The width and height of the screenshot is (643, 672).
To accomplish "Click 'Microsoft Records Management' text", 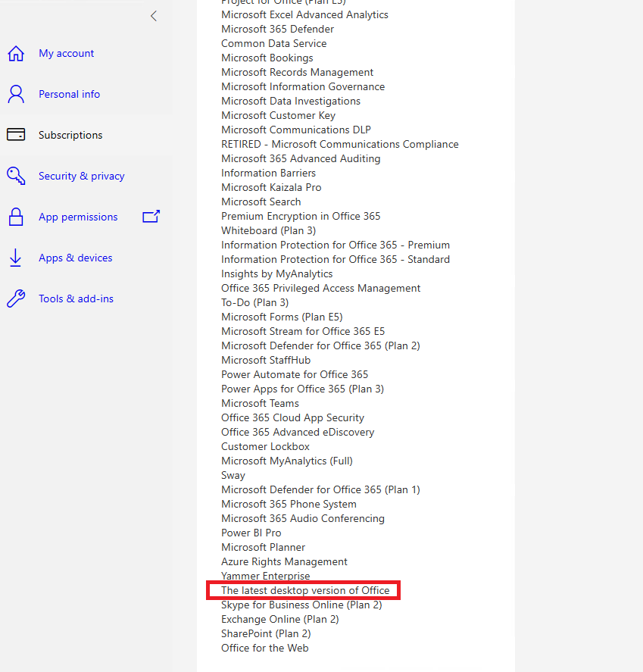I will pyautogui.click(x=298, y=72).
